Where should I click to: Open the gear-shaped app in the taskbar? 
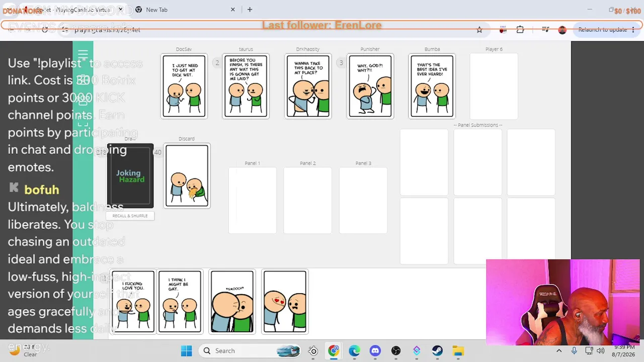[x=313, y=351]
